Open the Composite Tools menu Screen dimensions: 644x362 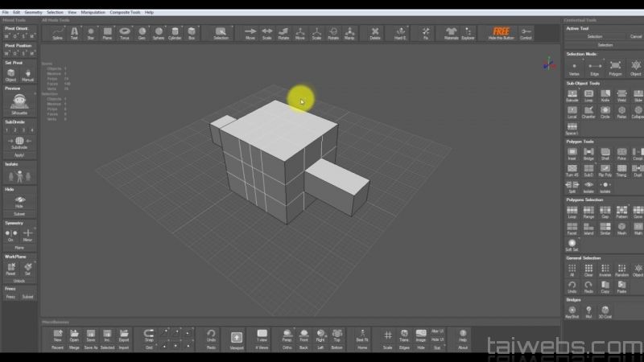click(x=124, y=12)
